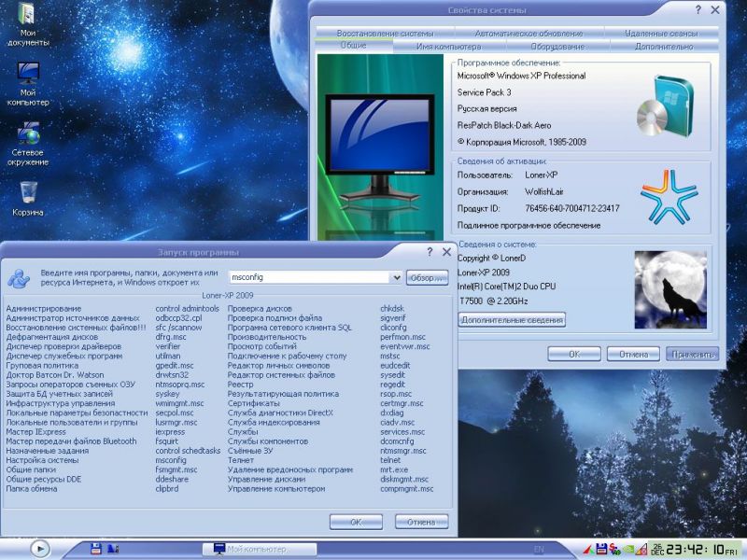Click Дополнительные сведения button
The height and width of the screenshot is (560, 747).
click(512, 320)
